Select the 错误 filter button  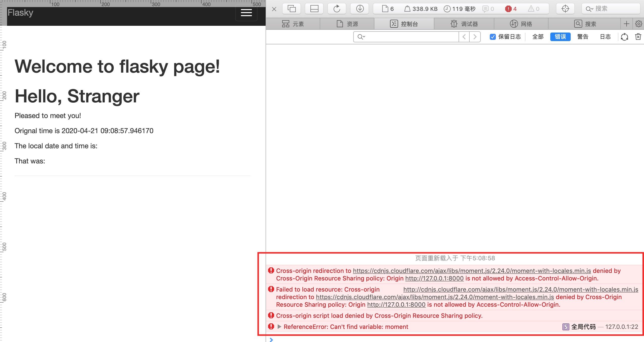pyautogui.click(x=560, y=37)
